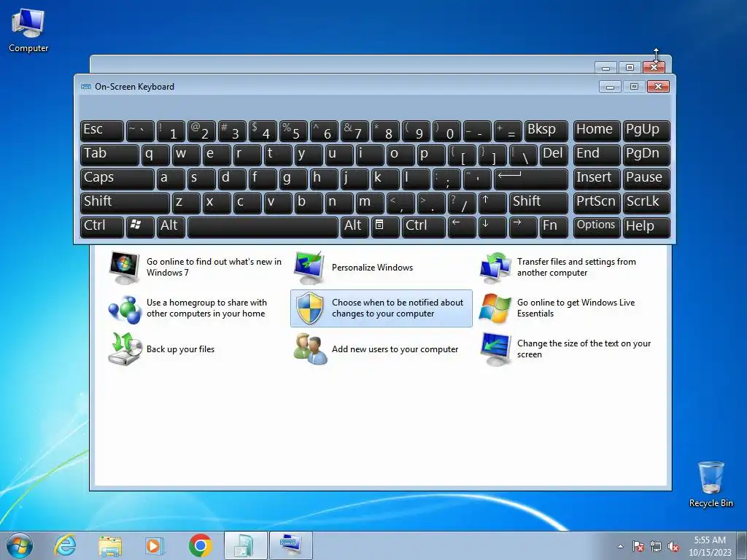Click the On-Screen Keyboard title bar icon
This screenshot has width=747, height=560.
tap(86, 87)
